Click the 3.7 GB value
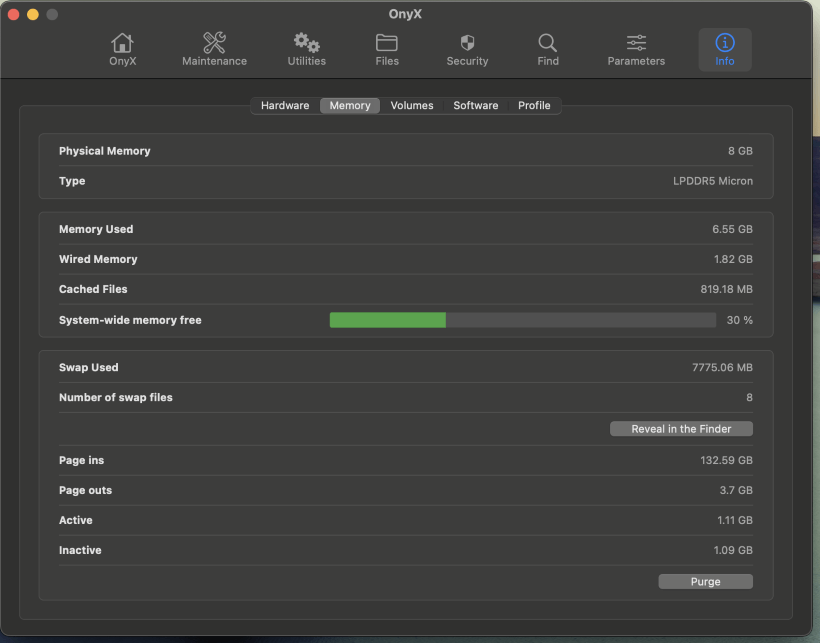820x643 pixels. (736, 490)
